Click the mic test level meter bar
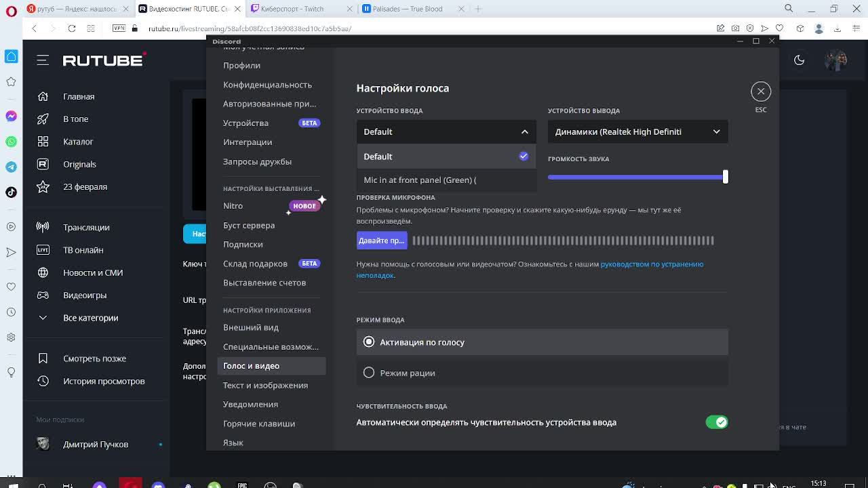Image resolution: width=868 pixels, height=488 pixels. 563,241
